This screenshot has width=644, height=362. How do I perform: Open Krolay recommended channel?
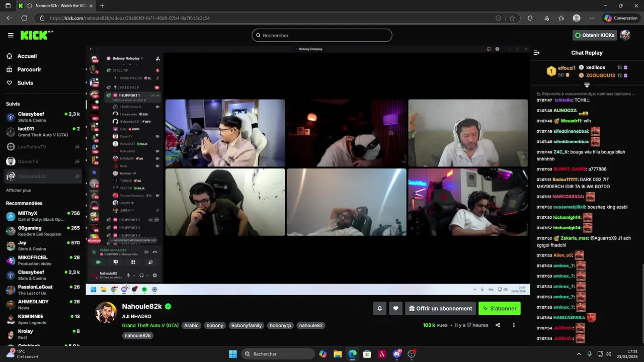43,334
